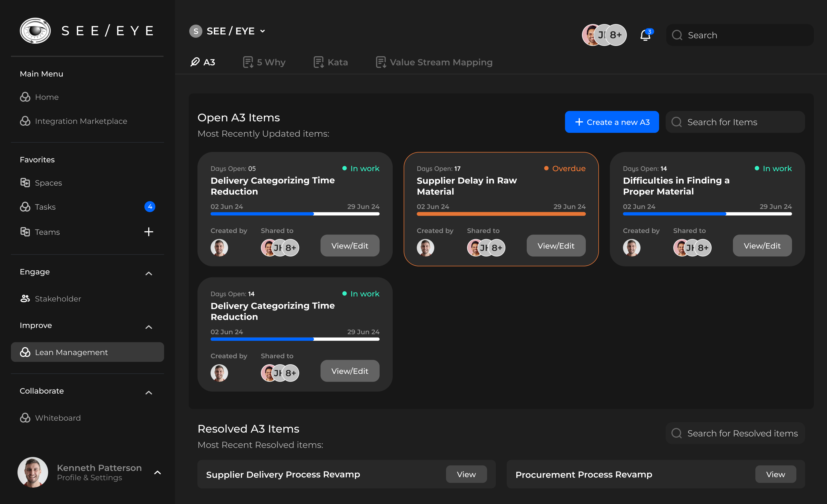Viewport: 827px width, 504px height.
Task: Click the Search for Items field
Action: pos(735,122)
